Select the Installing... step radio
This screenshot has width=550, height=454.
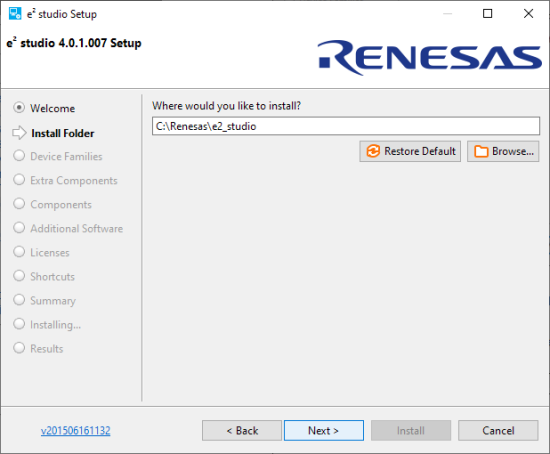[x=19, y=324]
